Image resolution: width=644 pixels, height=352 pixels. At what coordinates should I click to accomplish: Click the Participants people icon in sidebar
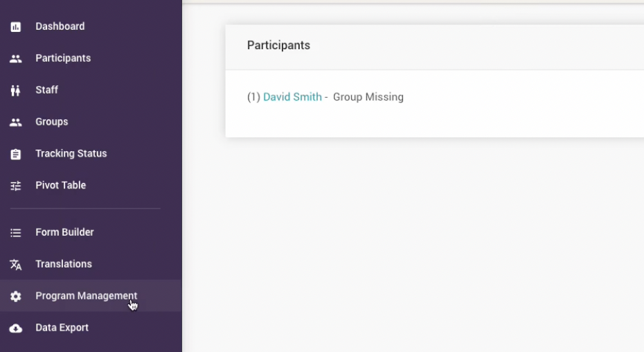point(15,59)
